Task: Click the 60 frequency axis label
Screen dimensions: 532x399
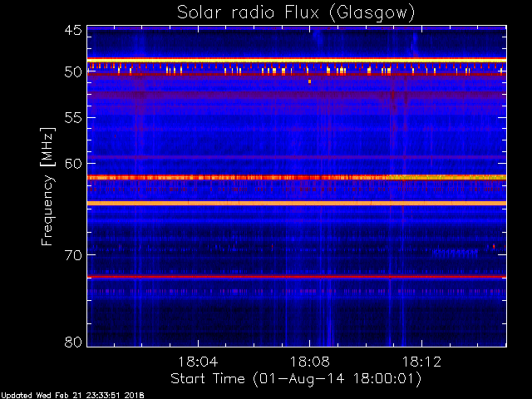Action: pyautogui.click(x=73, y=164)
